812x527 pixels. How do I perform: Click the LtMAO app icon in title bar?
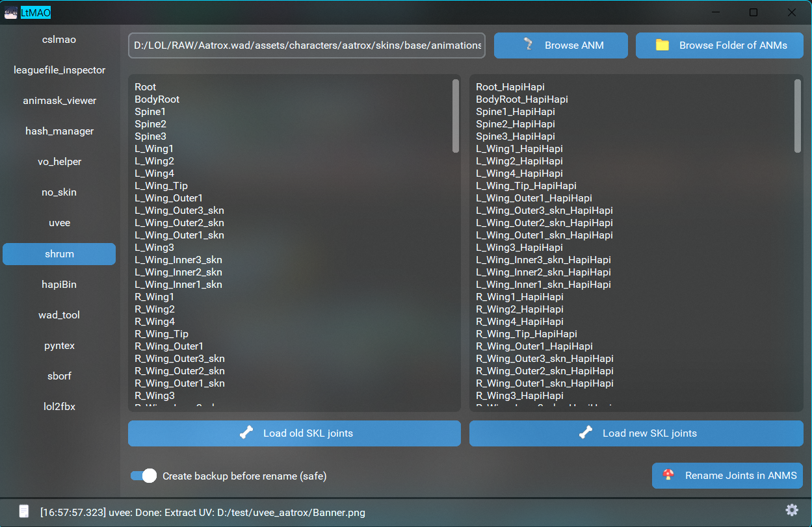[x=11, y=12]
